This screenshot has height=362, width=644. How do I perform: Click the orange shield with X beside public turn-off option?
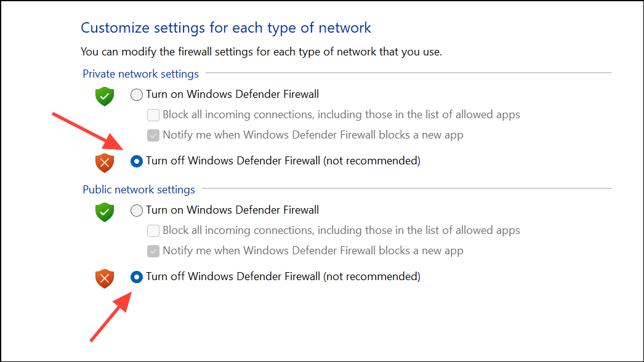[104, 278]
